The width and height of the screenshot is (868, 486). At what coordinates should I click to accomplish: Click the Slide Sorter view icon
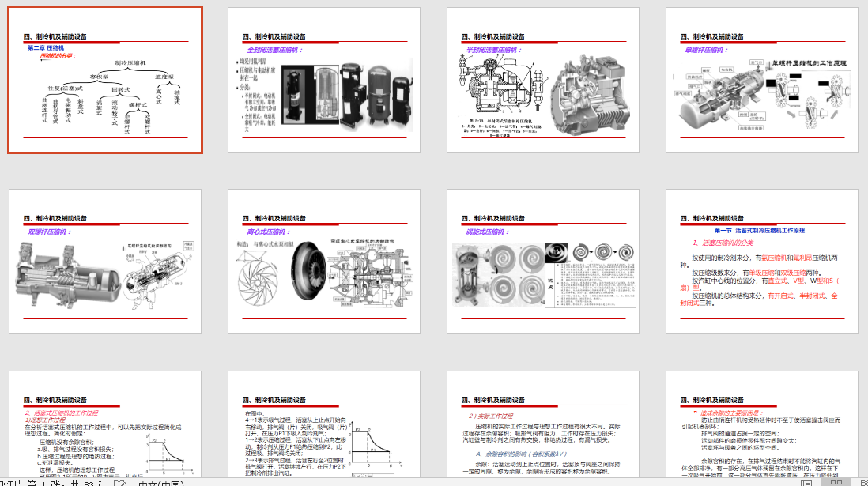[836, 483]
